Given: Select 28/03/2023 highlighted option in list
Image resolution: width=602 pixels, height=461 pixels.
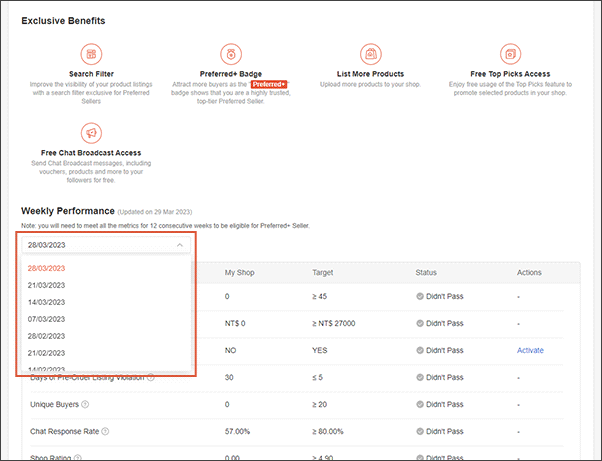Looking at the screenshot, I should (47, 268).
